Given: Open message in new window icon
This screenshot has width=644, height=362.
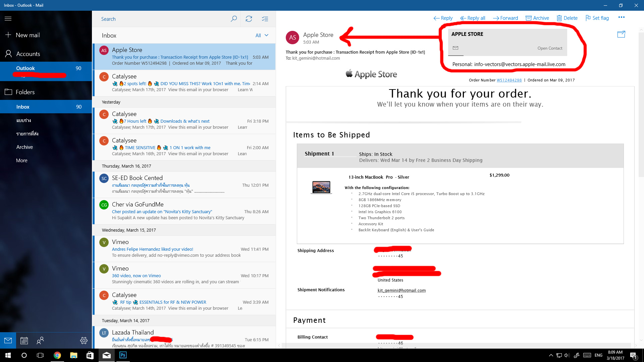Looking at the screenshot, I should tap(621, 34).
